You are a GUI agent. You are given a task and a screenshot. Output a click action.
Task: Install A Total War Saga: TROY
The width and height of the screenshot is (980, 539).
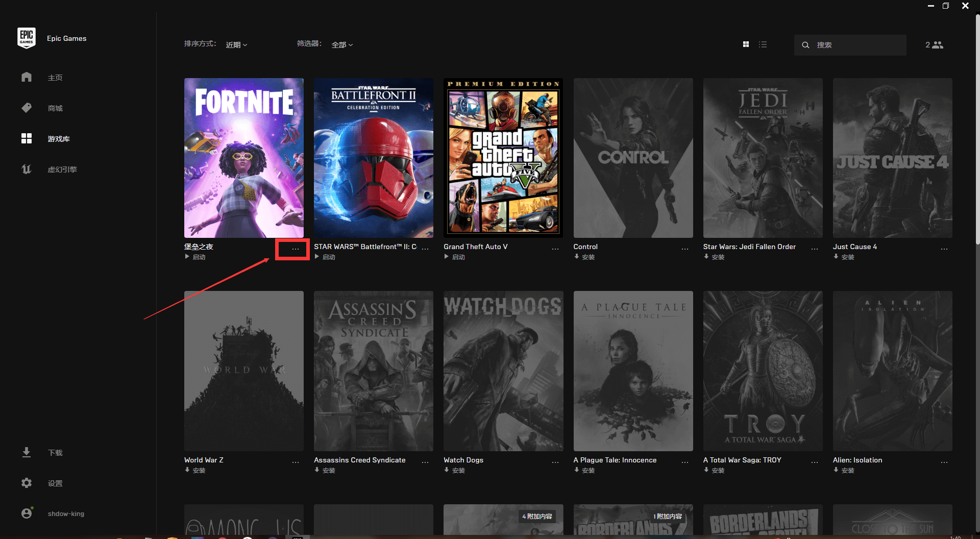coord(714,471)
